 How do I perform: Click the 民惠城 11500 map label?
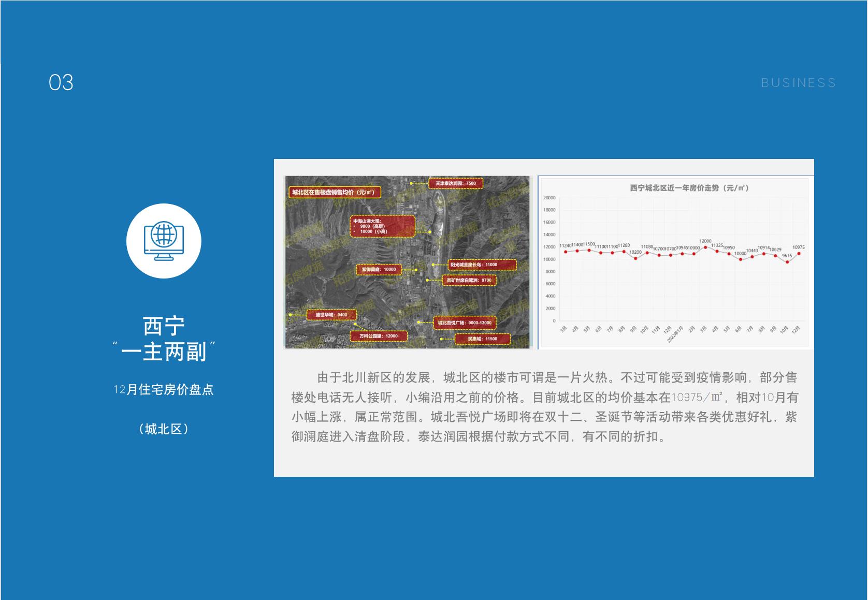482,339
